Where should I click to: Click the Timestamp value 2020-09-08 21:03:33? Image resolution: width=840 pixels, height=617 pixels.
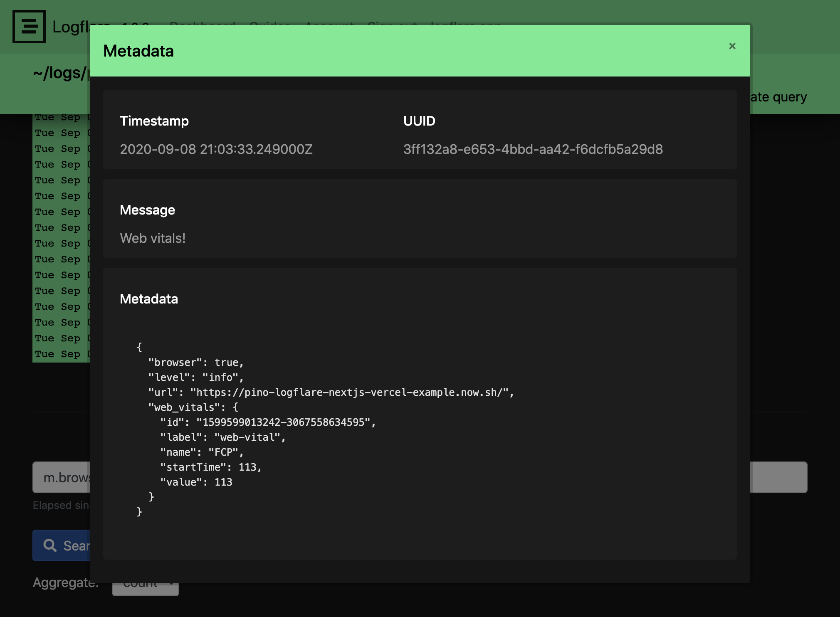[216, 149]
